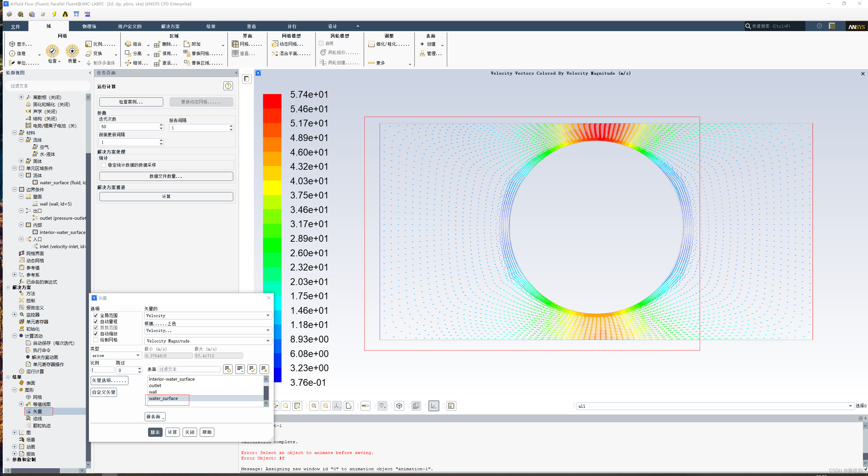Click the deselect-all-surfaces icon with red X

(x=264, y=369)
